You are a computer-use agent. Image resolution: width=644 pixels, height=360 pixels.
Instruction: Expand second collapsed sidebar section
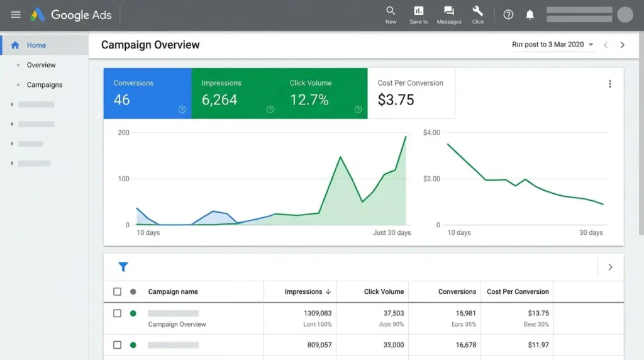(12, 124)
